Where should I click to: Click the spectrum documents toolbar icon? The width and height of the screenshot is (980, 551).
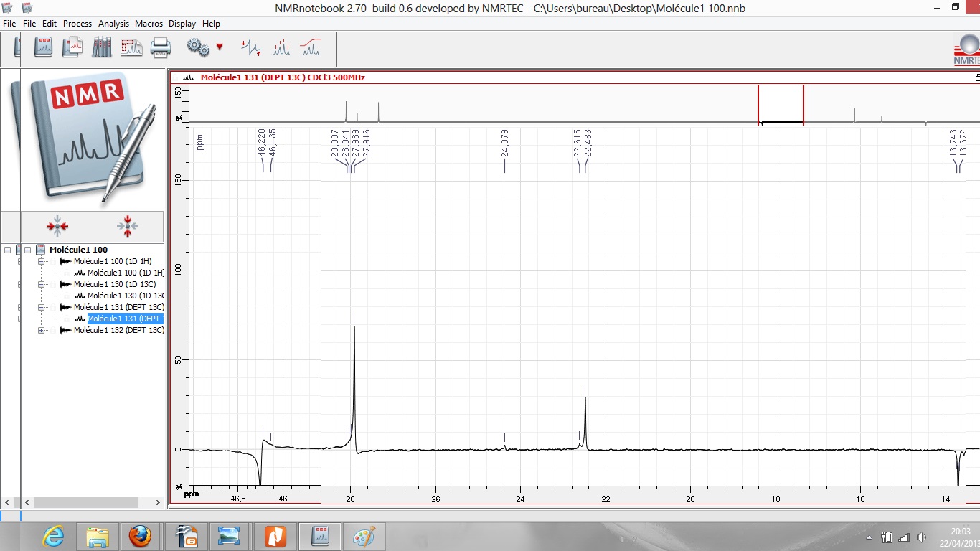[72, 47]
